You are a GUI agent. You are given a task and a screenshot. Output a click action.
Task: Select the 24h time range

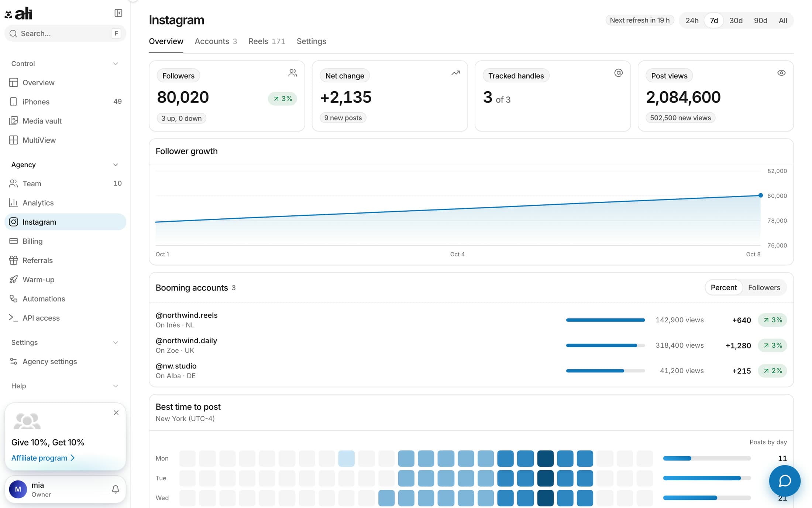tap(692, 20)
